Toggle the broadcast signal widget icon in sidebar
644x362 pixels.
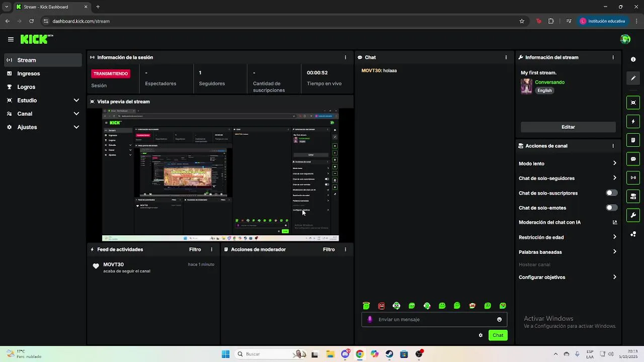pos(633,177)
